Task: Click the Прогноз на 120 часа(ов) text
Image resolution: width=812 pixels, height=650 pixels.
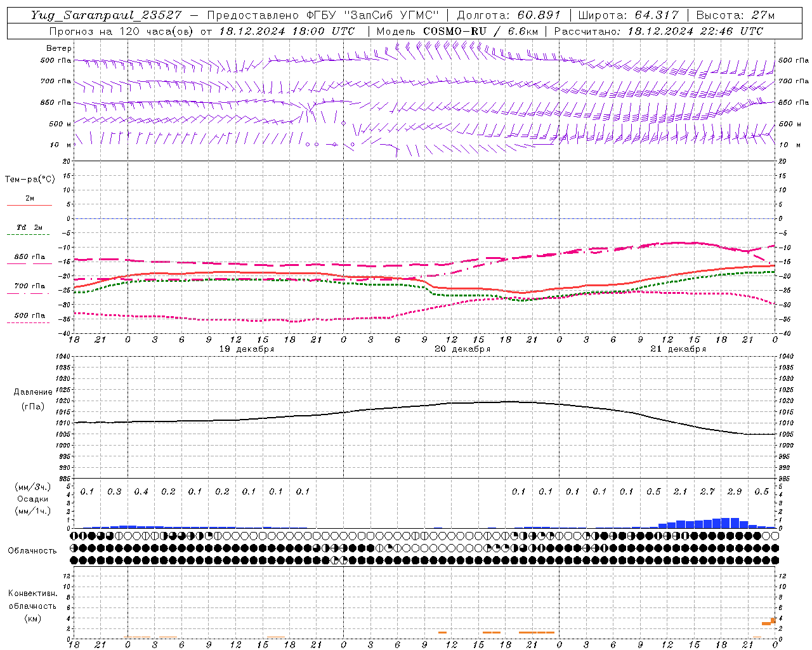Action: coord(122,31)
